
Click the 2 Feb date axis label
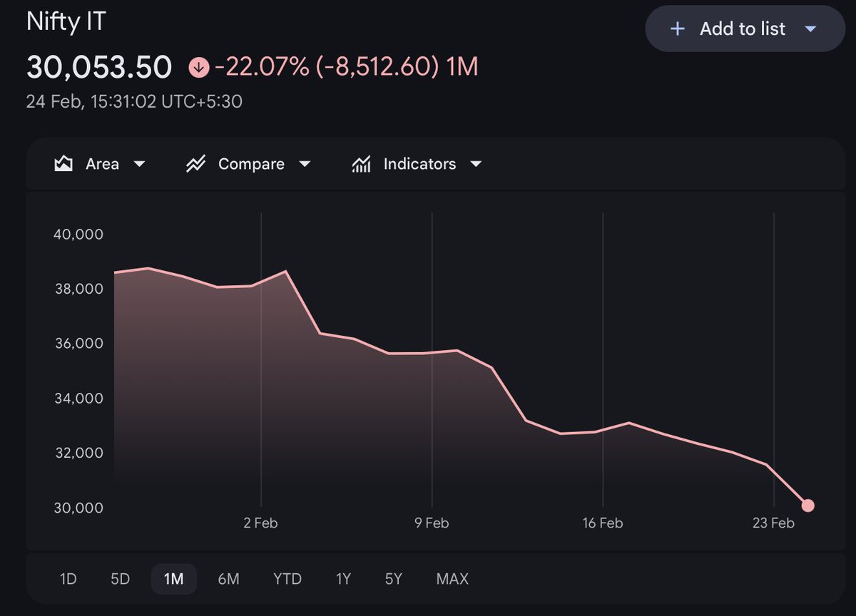(x=260, y=523)
